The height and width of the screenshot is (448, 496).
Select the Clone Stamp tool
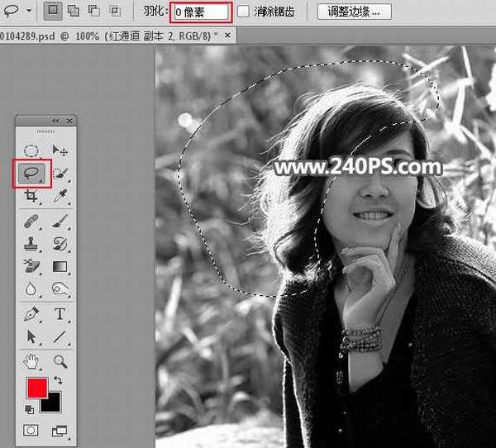31,244
